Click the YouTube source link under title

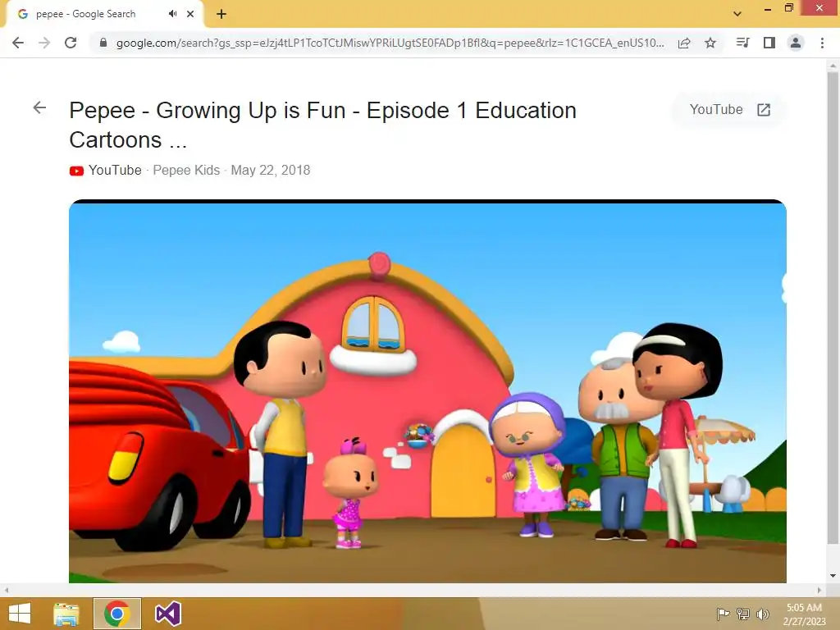click(115, 171)
